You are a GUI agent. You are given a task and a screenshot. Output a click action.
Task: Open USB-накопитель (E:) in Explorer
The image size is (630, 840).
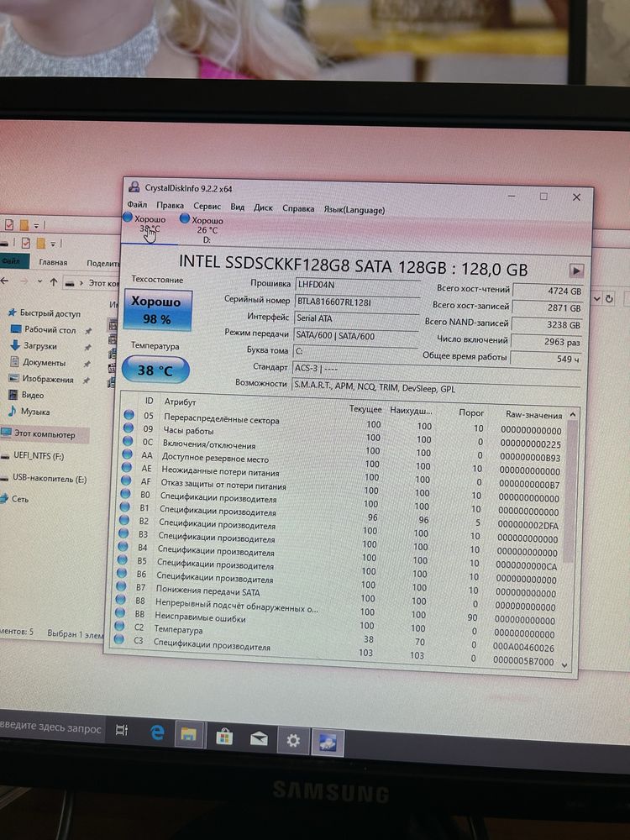pos(44,479)
